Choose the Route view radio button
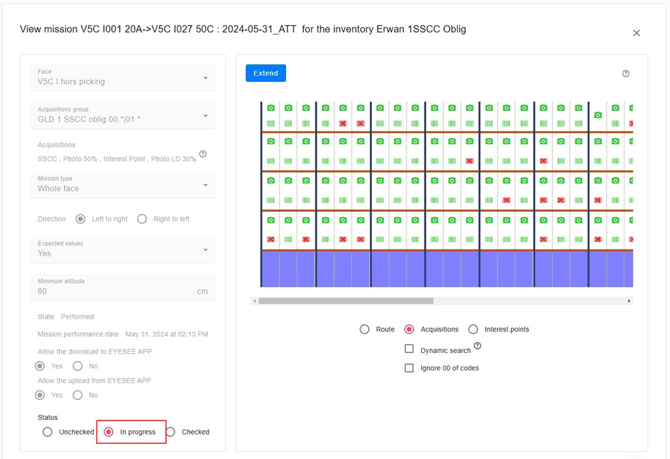This screenshot has height=459, width=670. 365,329
